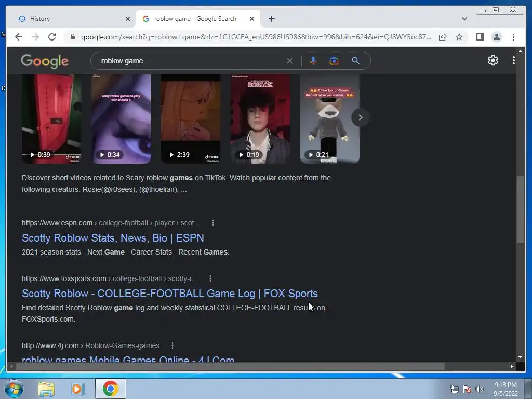Image resolution: width=532 pixels, height=399 pixels.
Task: Play the 0:21 Roblox Horror Games video
Action: click(x=330, y=119)
